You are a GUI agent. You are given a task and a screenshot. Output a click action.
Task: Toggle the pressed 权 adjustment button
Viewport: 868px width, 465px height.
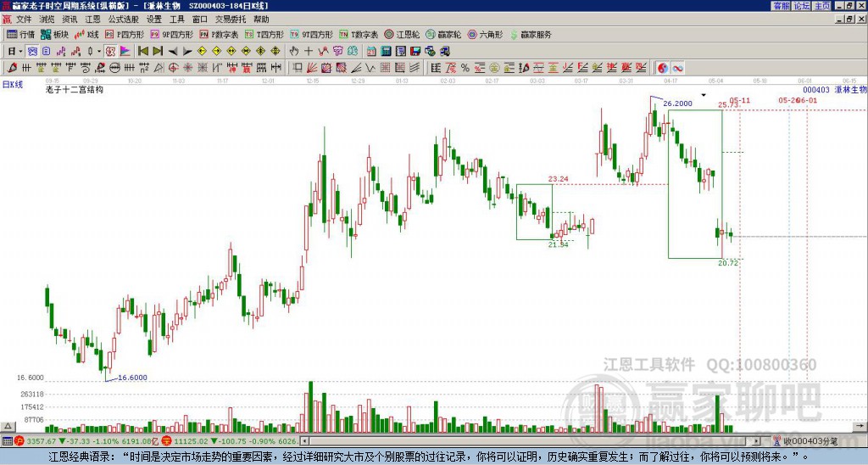tap(110, 52)
